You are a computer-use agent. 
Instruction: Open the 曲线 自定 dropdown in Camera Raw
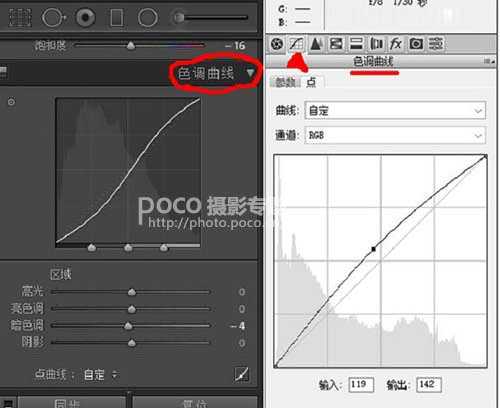click(x=395, y=110)
